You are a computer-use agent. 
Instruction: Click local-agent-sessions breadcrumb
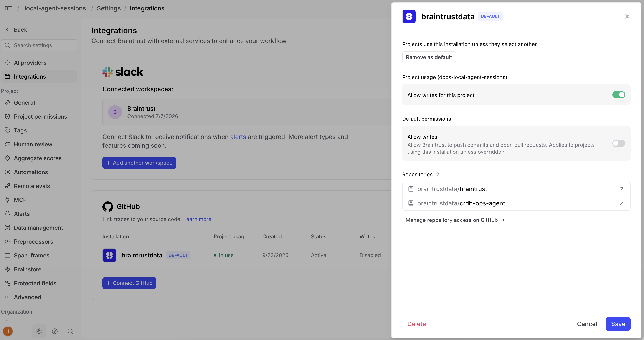55,8
